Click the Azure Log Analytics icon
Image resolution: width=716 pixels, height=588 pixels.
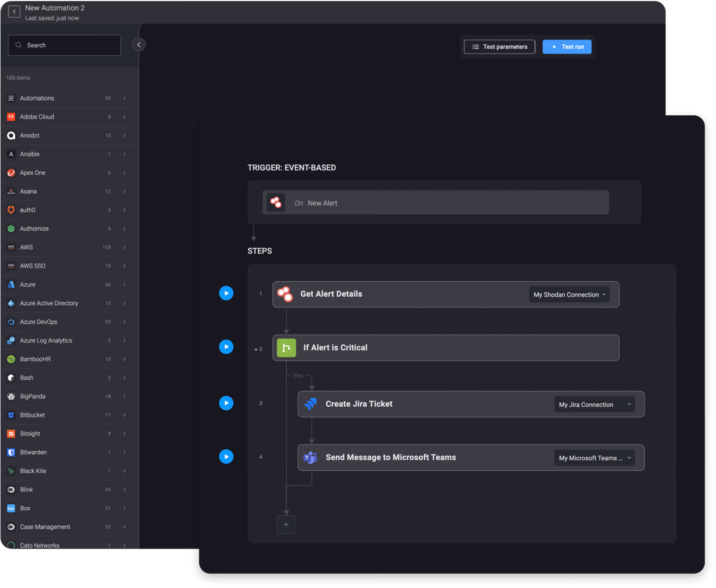point(11,340)
